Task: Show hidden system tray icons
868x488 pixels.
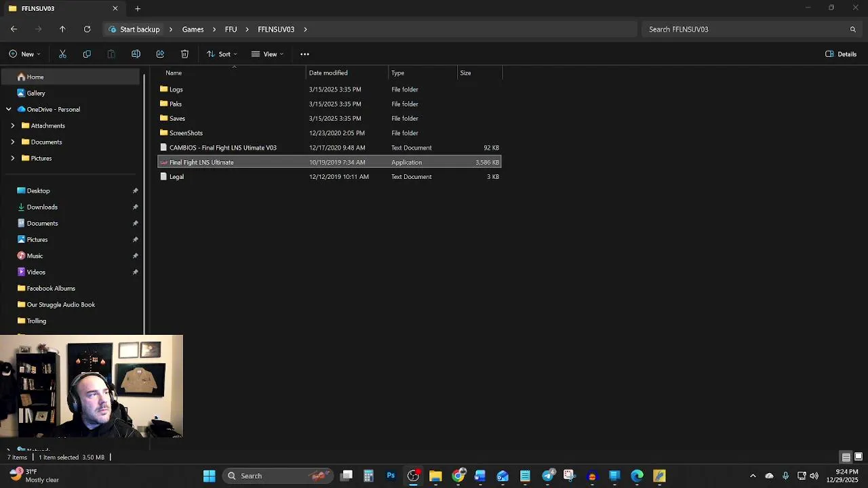Action: click(x=753, y=476)
